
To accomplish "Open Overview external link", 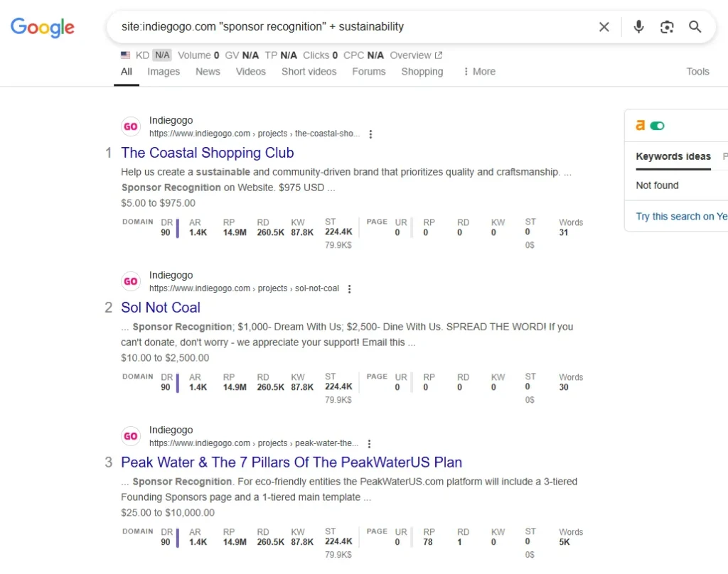I will click(x=416, y=55).
